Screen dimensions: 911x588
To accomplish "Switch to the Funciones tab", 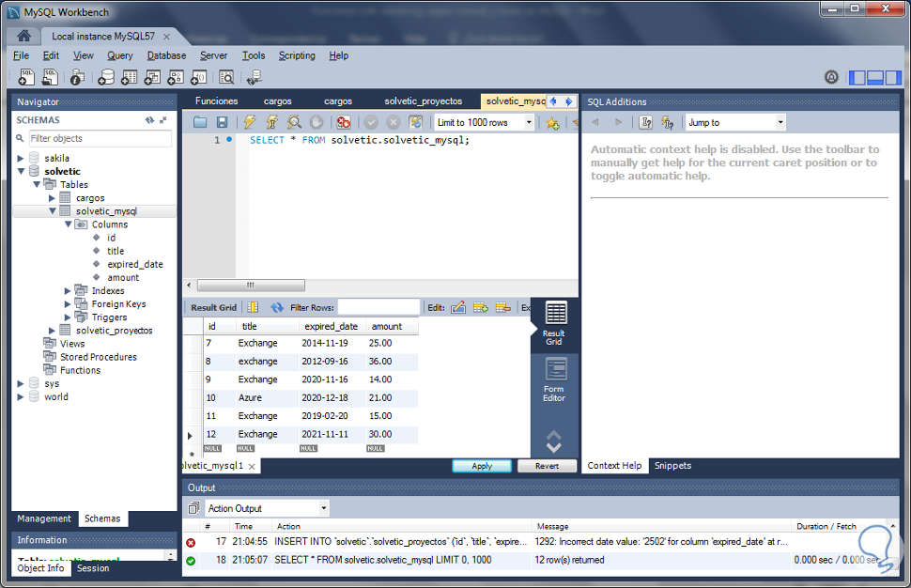I will pyautogui.click(x=217, y=101).
